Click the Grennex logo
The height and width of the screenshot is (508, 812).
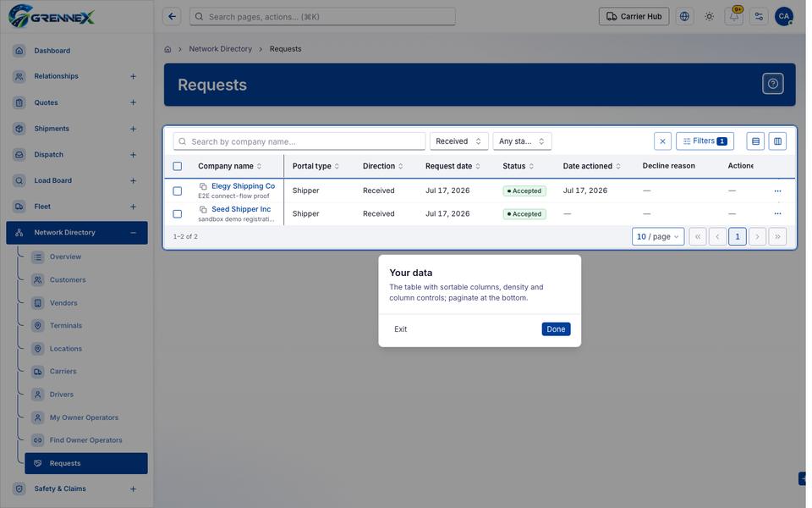click(x=52, y=17)
